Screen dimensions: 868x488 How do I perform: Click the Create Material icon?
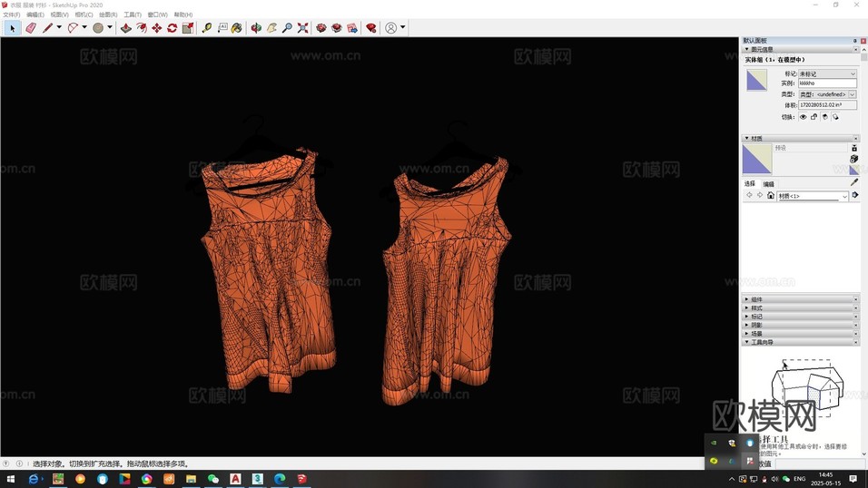[853, 159]
